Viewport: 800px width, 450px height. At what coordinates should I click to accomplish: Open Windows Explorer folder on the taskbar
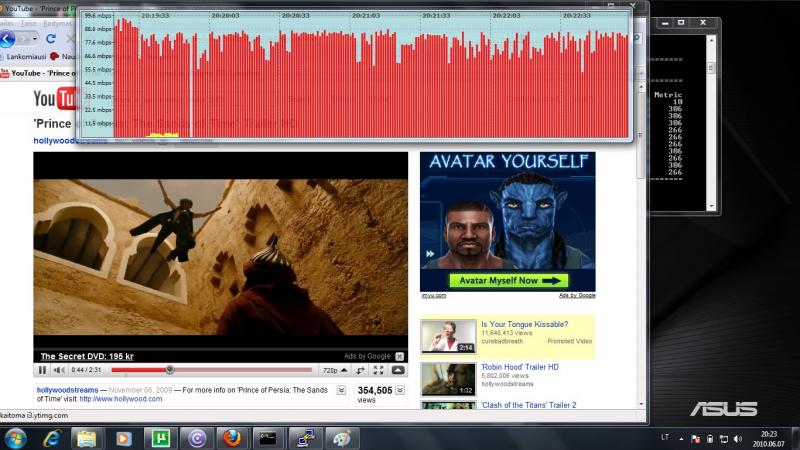point(87,438)
